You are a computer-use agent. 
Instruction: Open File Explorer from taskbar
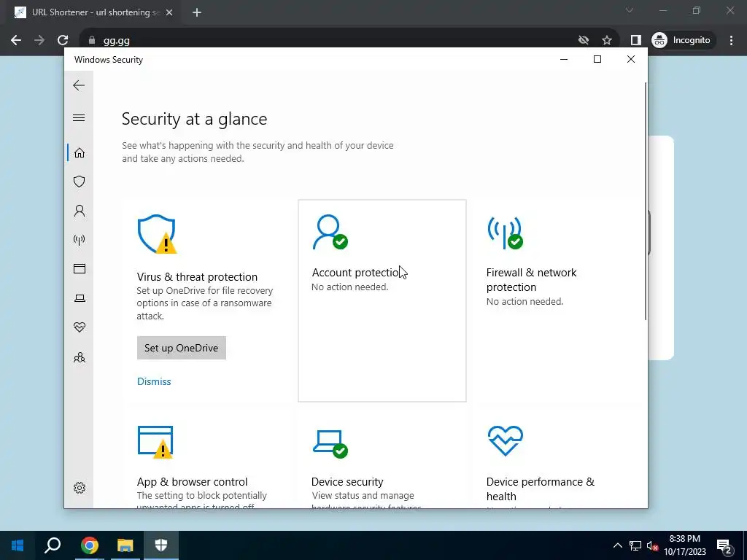(125, 545)
